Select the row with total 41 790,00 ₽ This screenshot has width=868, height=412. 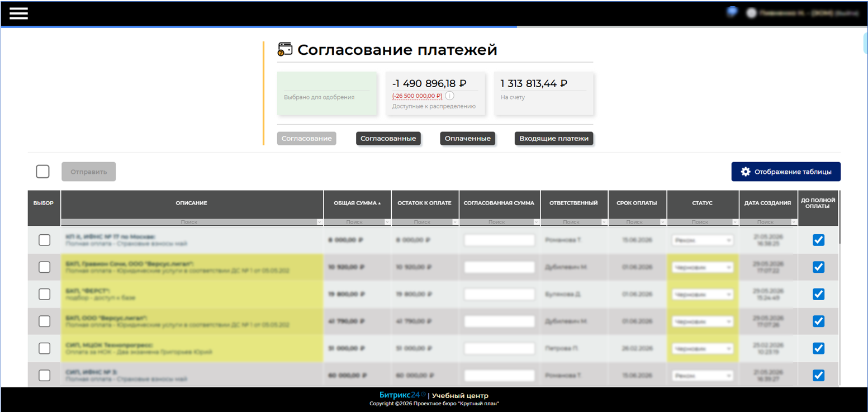pos(44,321)
